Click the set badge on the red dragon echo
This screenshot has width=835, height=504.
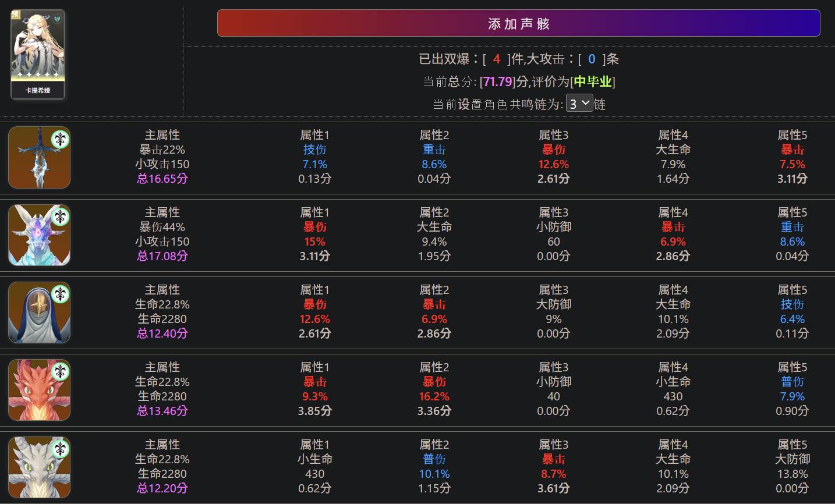61,371
